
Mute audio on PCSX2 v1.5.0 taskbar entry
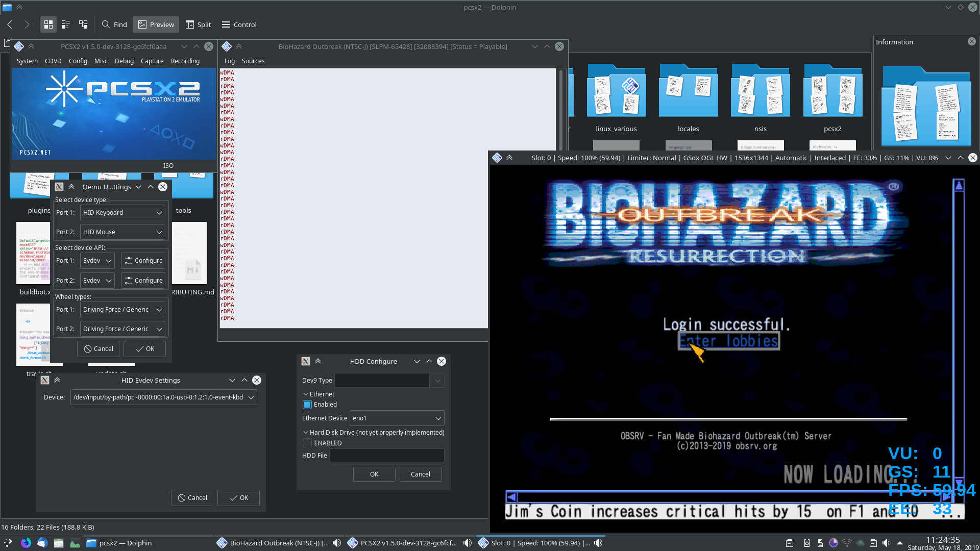coord(468,543)
